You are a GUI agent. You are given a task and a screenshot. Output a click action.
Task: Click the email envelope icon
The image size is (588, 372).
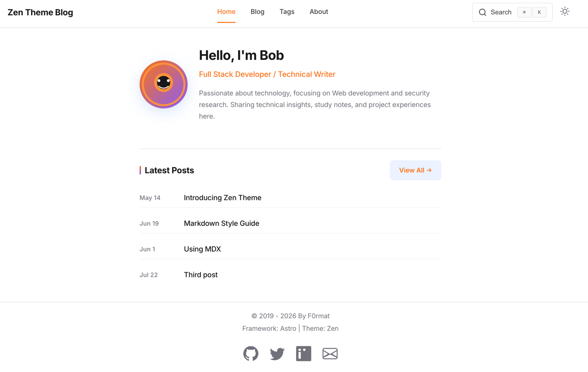pos(330,353)
